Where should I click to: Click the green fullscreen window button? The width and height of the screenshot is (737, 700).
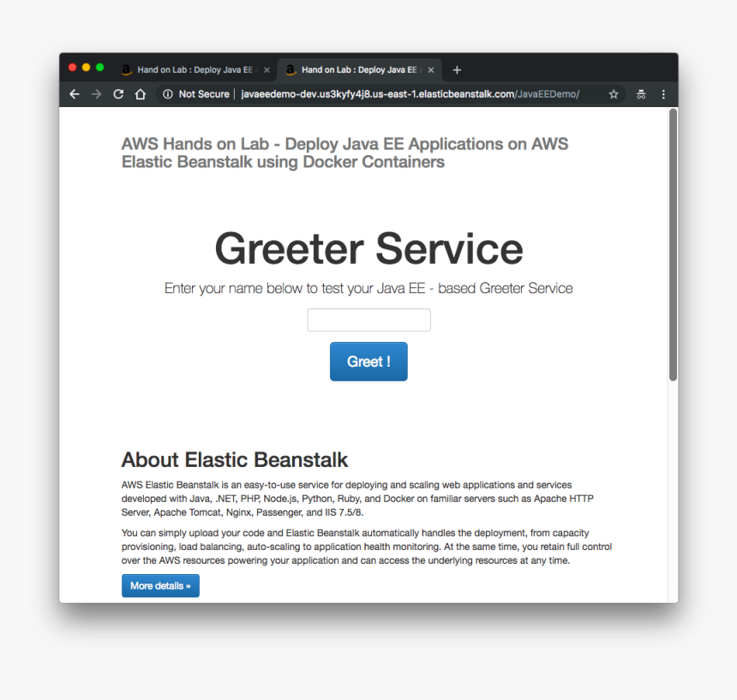click(99, 67)
